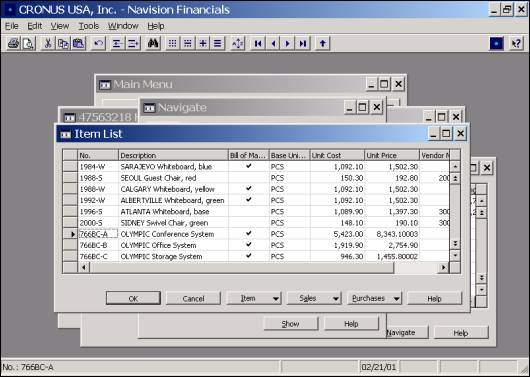Click Bill of Materials checkmark for 766BC-C
Image resolution: width=530 pixels, height=377 pixels.
point(249,256)
